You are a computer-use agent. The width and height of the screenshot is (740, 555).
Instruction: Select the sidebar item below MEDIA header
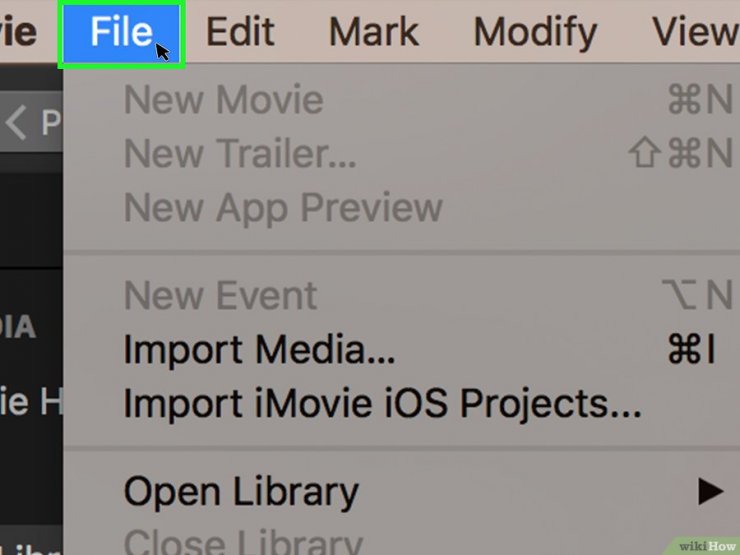(x=31, y=402)
